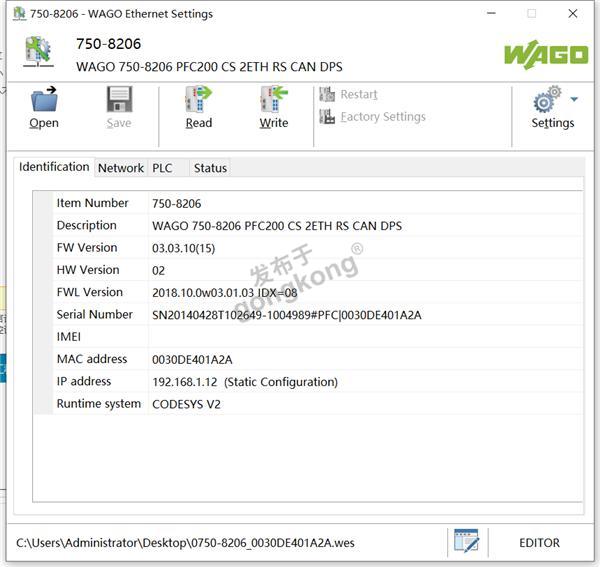The width and height of the screenshot is (600, 567).
Task: Read settings from device via Read icon
Action: click(198, 99)
